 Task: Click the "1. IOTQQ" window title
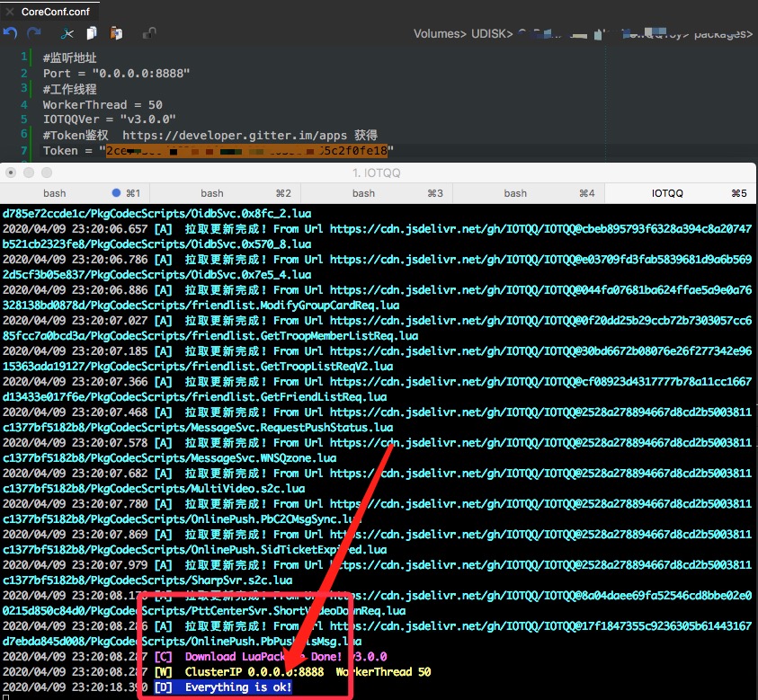coord(376,173)
